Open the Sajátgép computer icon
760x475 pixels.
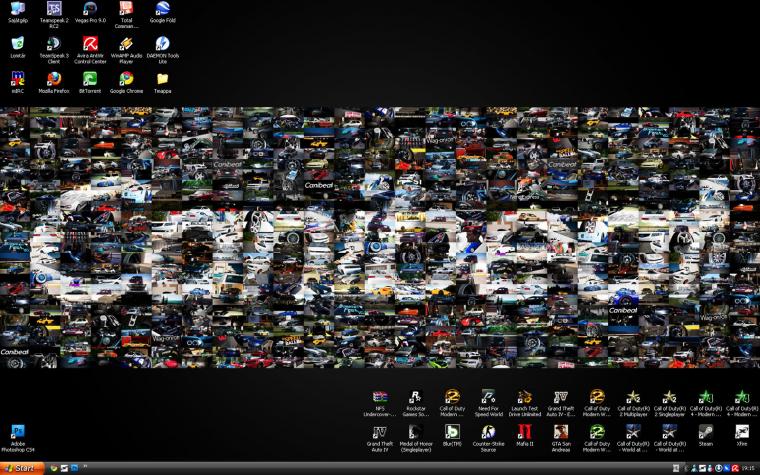coord(18,13)
